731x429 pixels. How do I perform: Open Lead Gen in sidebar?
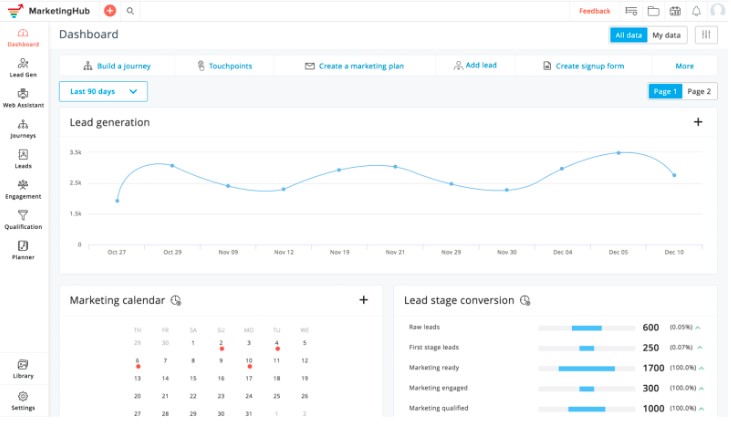[23, 68]
